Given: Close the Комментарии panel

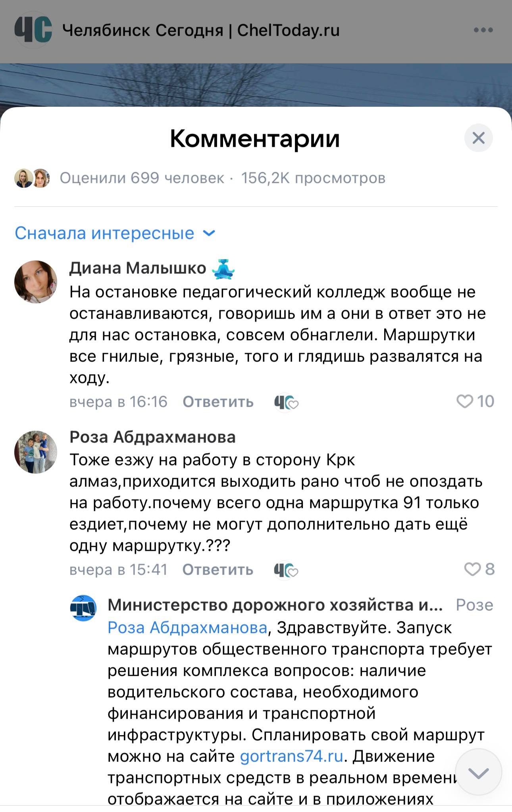Looking at the screenshot, I should coord(478,138).
